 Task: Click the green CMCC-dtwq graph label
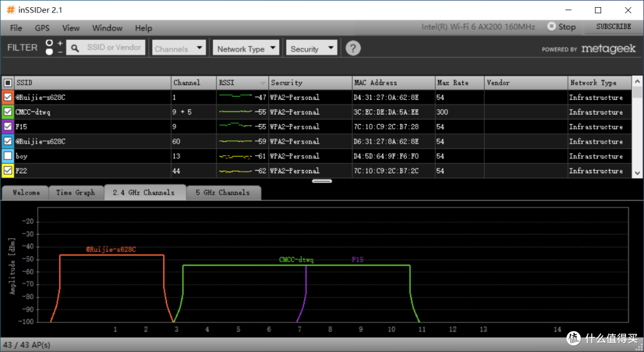pos(296,260)
